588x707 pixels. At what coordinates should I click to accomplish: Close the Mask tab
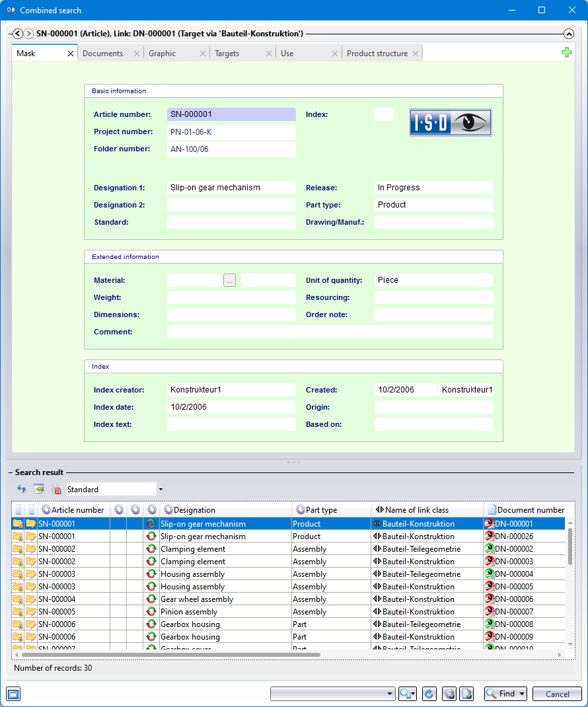70,54
